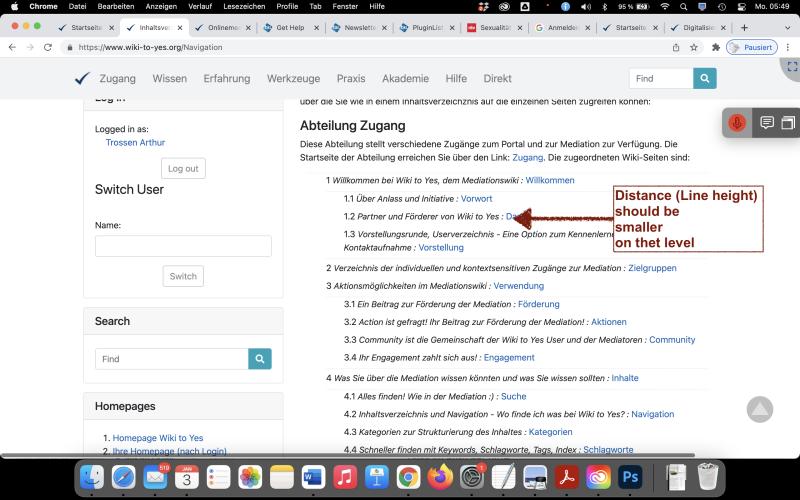The image size is (800, 500).
Task: Click the Switch button
Action: pos(183,276)
